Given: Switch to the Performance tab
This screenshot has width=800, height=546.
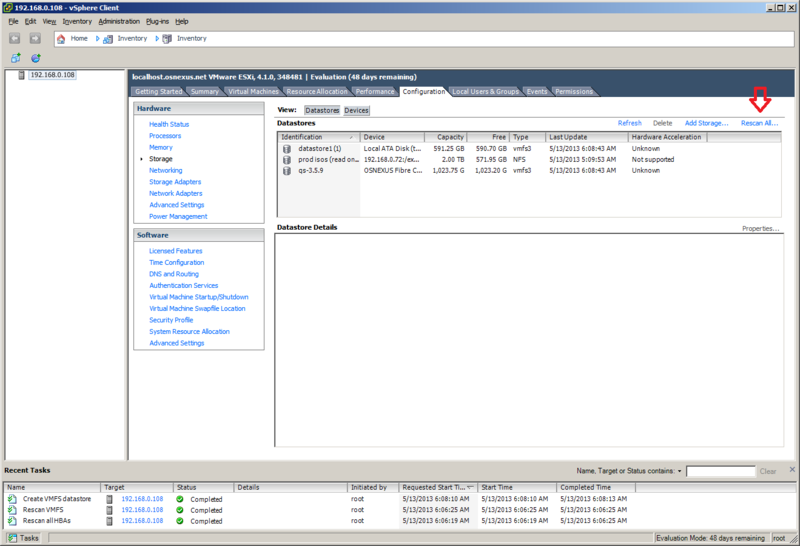Looking at the screenshot, I should [x=375, y=91].
